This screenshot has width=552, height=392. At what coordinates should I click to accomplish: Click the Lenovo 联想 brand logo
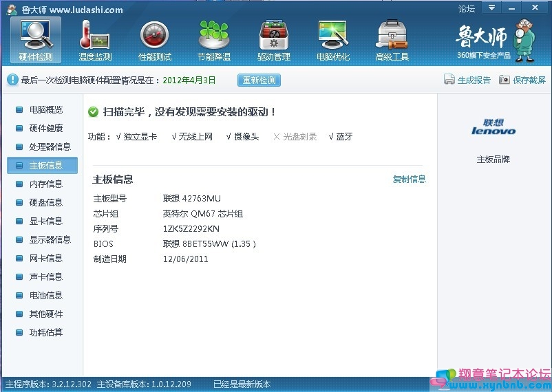pyautogui.click(x=493, y=127)
